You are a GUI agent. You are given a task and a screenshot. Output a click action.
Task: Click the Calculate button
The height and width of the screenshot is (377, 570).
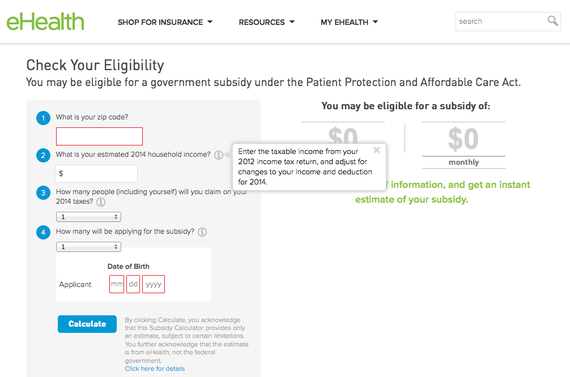pos(87,324)
